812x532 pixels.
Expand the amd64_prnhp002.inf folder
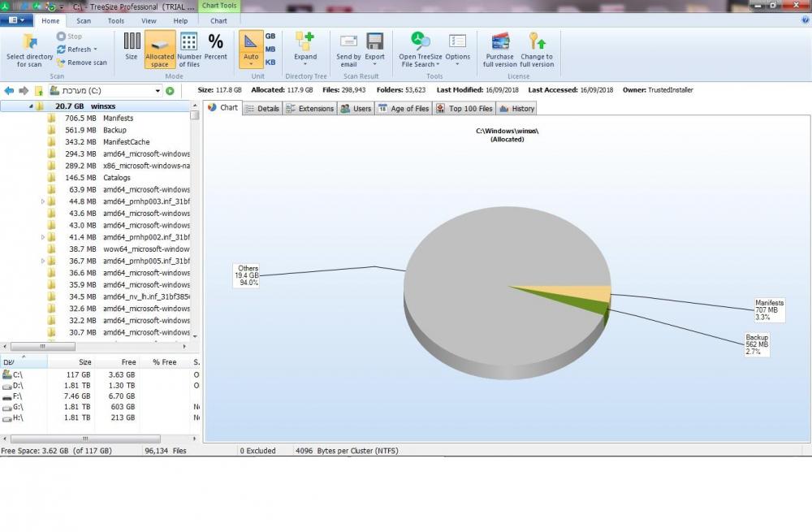pyautogui.click(x=43, y=237)
